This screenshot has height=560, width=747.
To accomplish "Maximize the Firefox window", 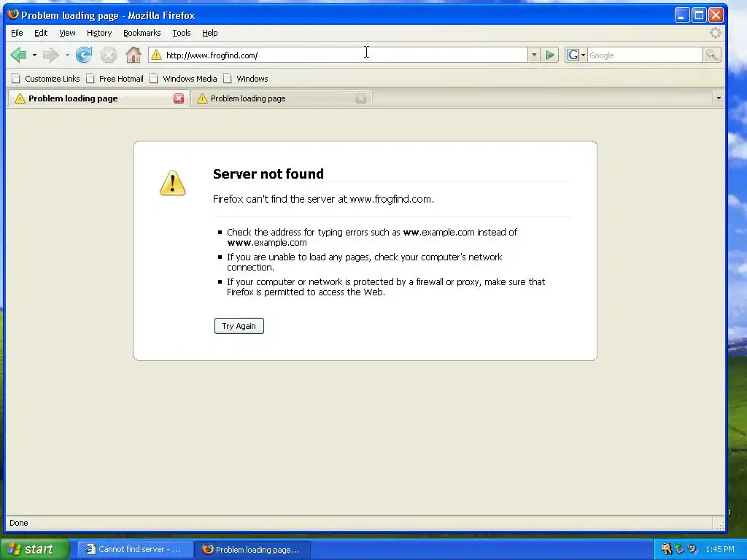I will pos(699,15).
